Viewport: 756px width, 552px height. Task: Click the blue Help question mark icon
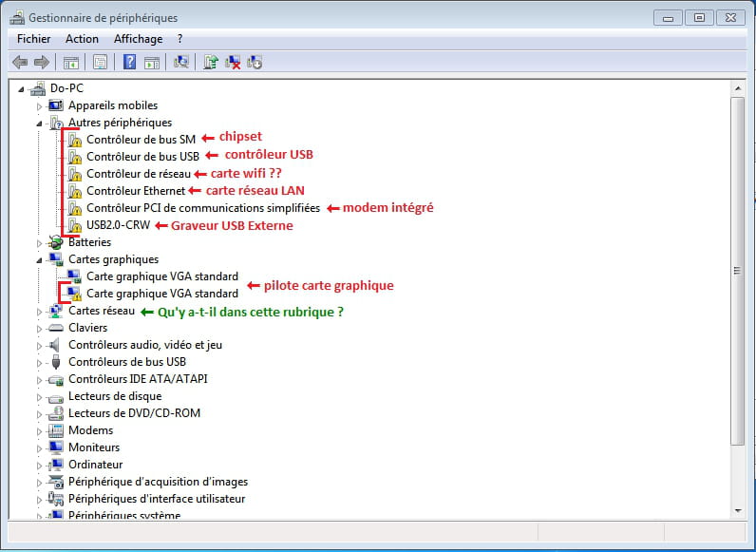(130, 63)
